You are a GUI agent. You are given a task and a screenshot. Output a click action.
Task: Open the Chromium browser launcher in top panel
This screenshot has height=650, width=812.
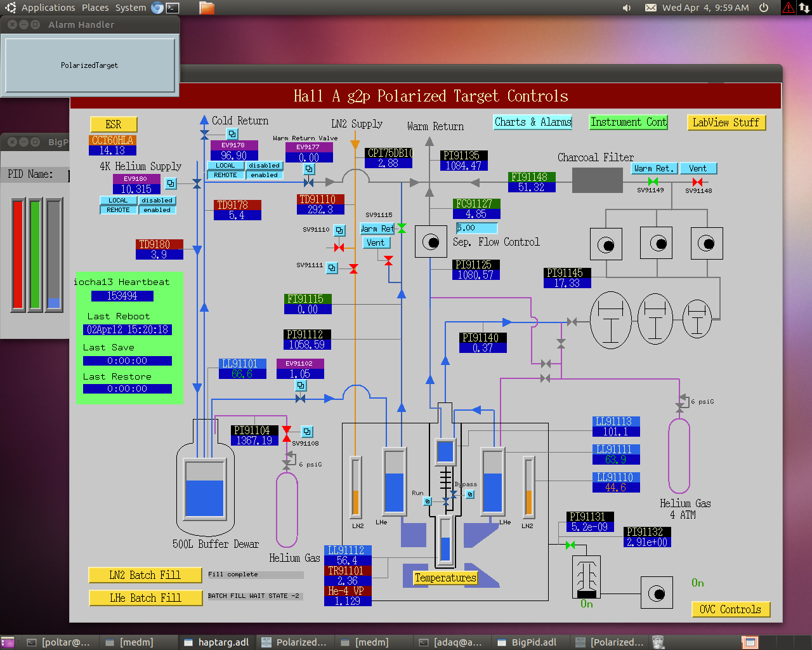click(x=157, y=8)
